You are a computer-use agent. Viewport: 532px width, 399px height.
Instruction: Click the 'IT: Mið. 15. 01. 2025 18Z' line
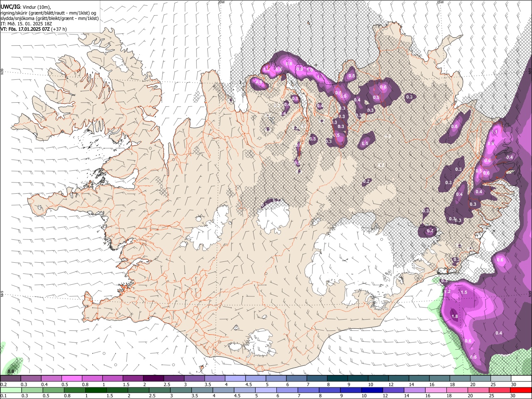pos(27,24)
